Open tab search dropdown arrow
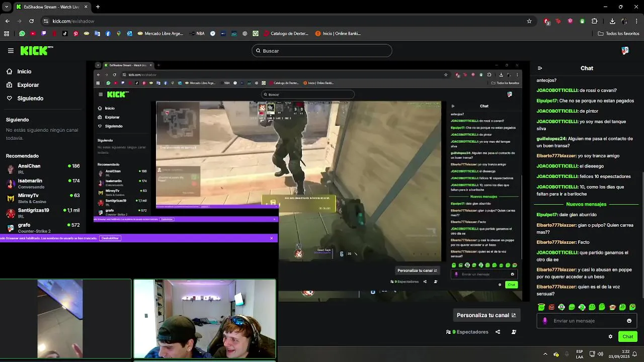This screenshot has height=362, width=644. pyautogui.click(x=6, y=7)
